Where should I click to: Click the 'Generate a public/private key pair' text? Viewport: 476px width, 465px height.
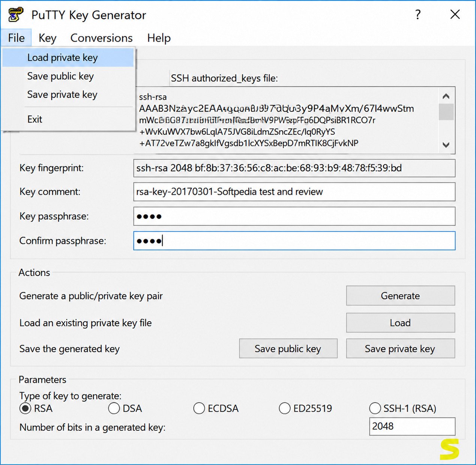point(91,296)
